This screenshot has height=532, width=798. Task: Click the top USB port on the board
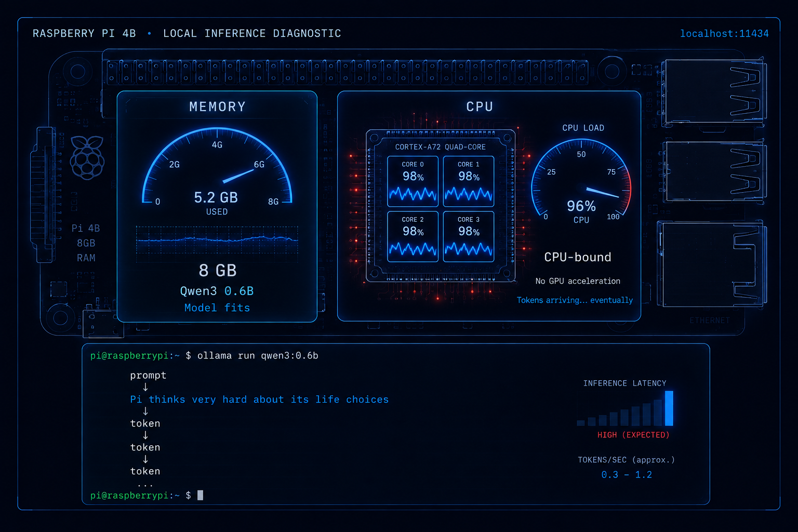[715, 92]
